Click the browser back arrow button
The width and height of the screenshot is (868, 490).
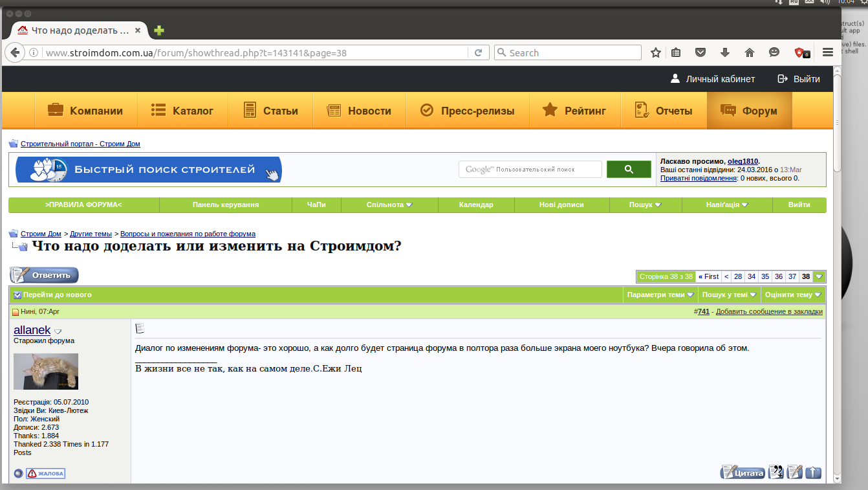click(x=15, y=53)
